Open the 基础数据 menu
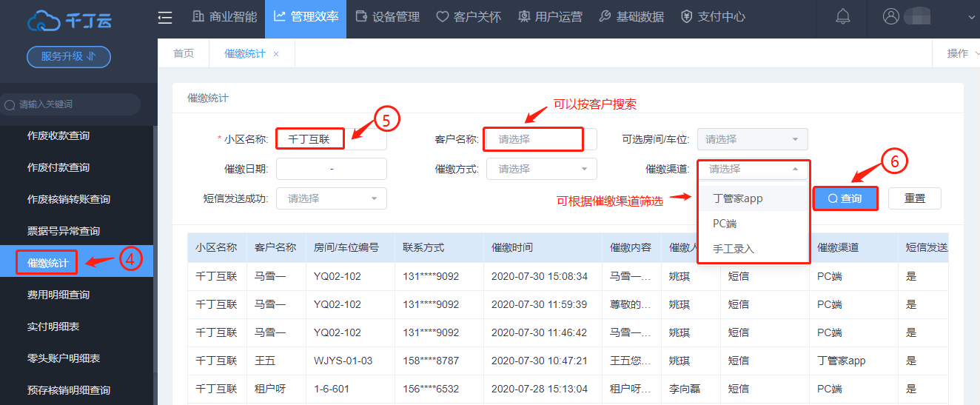This screenshot has width=980, height=405. (631, 17)
